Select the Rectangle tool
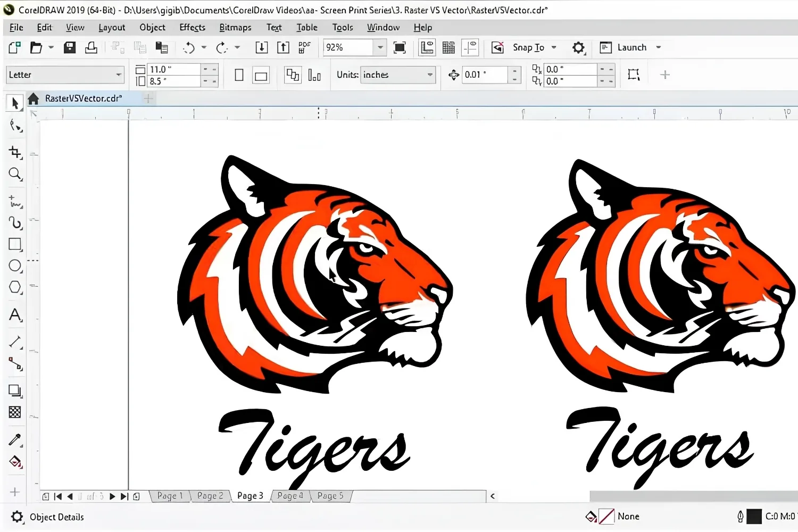Viewport: 798px width, 532px height. pos(15,244)
